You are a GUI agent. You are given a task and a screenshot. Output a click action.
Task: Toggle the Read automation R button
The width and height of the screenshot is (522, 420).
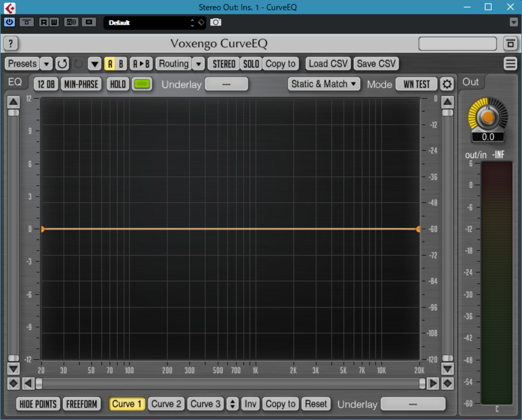point(44,22)
